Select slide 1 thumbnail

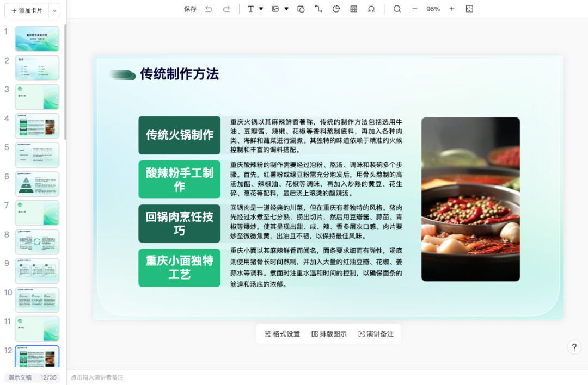pyautogui.click(x=37, y=39)
